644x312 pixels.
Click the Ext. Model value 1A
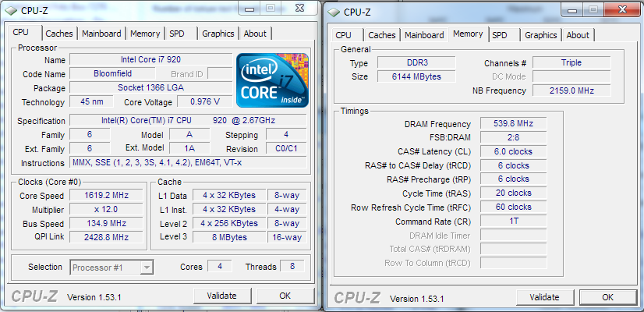tap(189, 148)
